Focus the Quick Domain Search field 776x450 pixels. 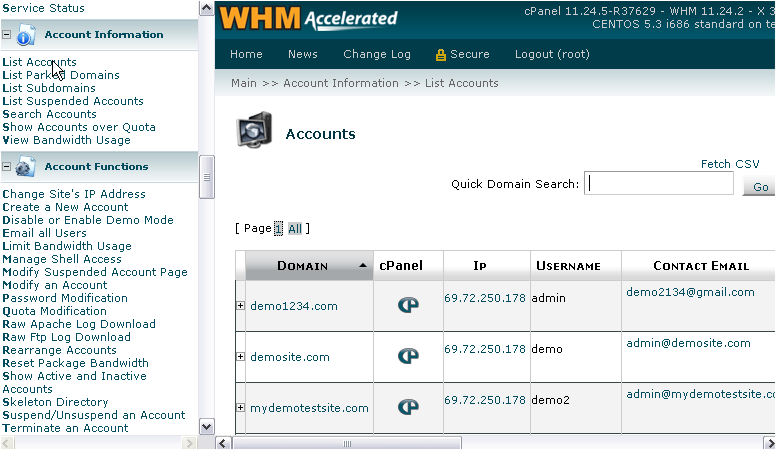tap(659, 183)
